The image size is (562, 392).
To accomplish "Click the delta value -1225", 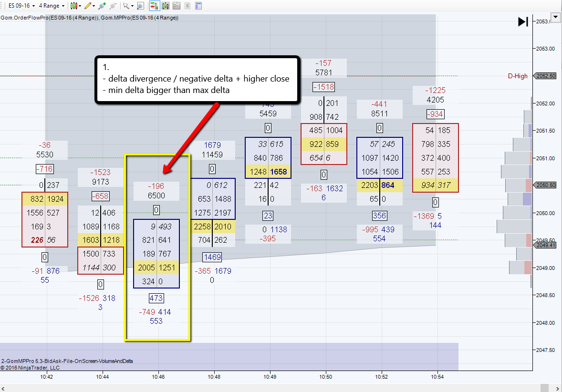I will [435, 90].
